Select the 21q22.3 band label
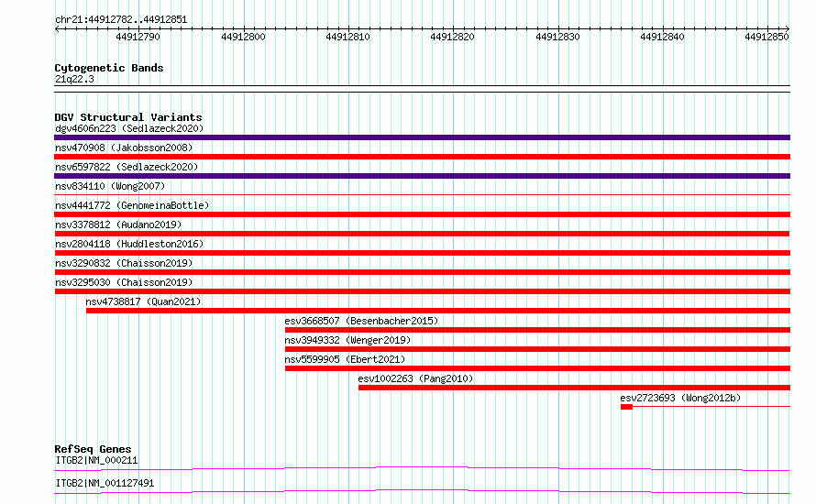This screenshot has height=504, width=816. (74, 79)
